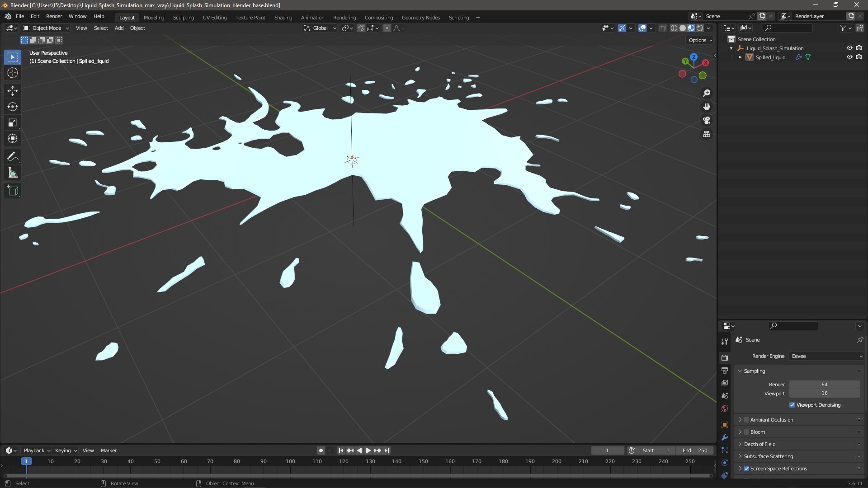Toggle camera view icon in viewport
This screenshot has width=868, height=488.
[x=707, y=121]
